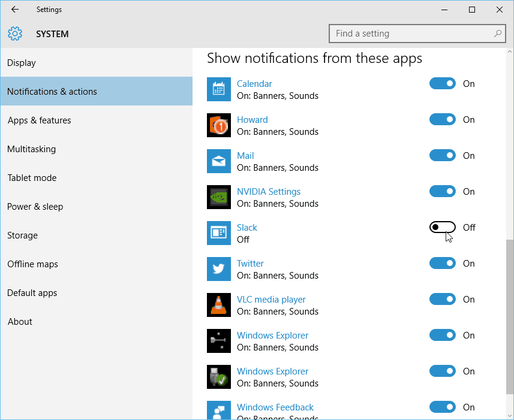
Task: Disable VLC media player notifications toggle
Action: pyautogui.click(x=443, y=299)
